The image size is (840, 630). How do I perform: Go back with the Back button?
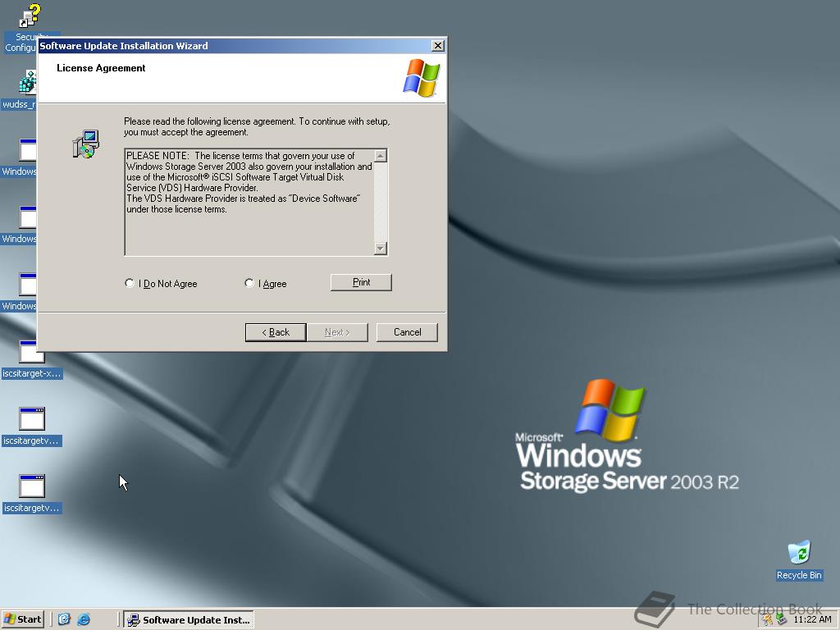[276, 332]
